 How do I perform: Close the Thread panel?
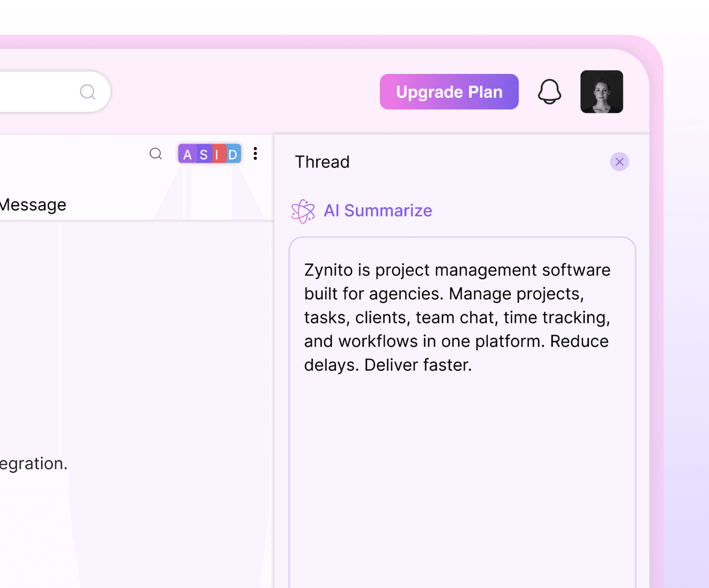click(619, 162)
